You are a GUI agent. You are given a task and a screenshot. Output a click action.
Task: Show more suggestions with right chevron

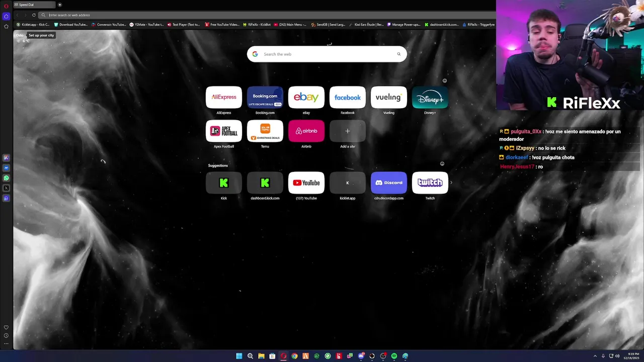(x=451, y=183)
